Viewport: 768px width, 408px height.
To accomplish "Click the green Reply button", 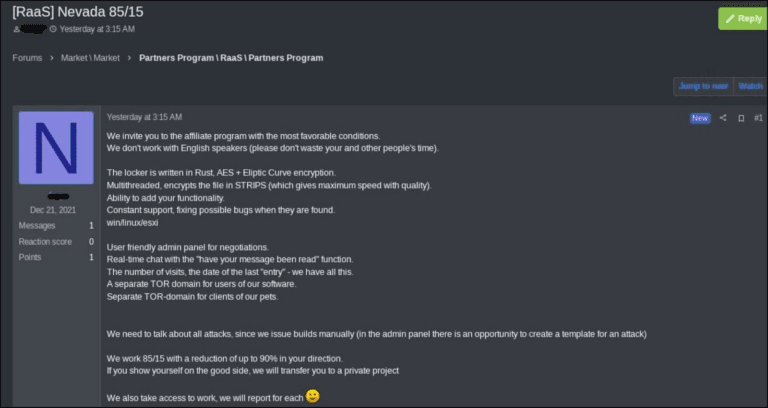I will (x=742, y=18).
